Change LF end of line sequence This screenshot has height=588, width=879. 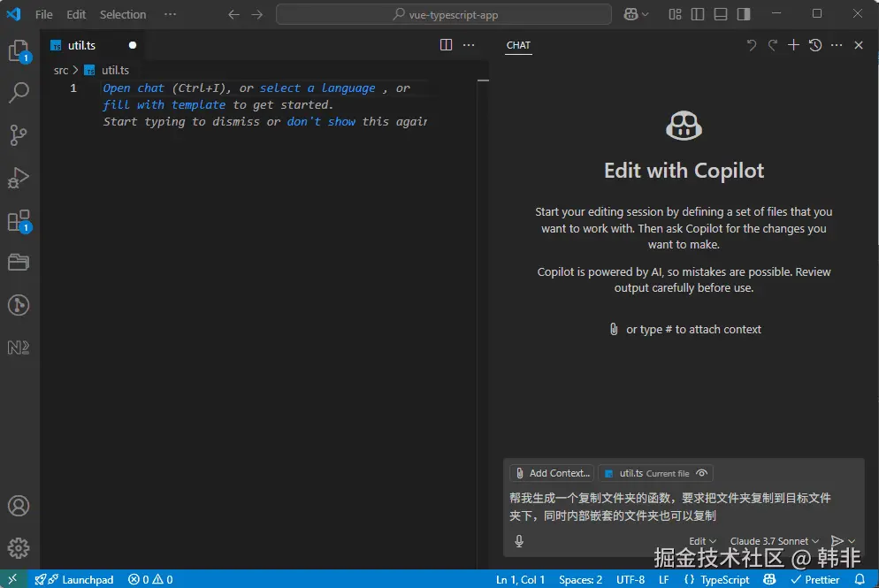point(664,579)
